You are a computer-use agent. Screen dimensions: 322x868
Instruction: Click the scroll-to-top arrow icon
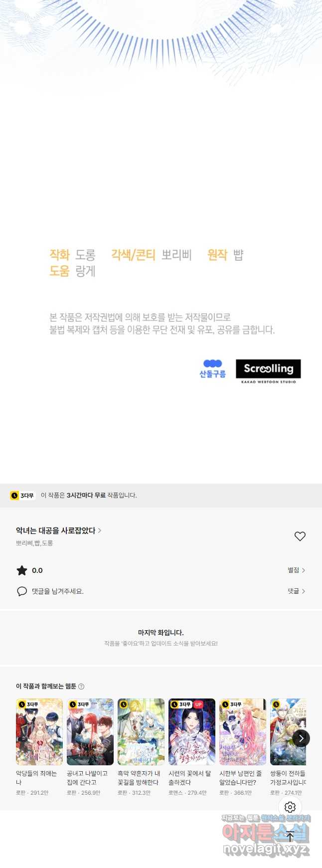click(x=290, y=837)
